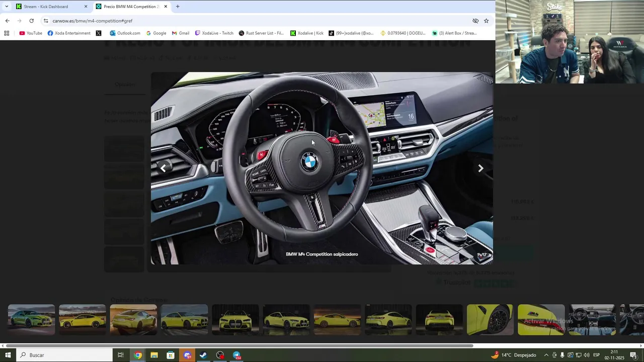The width and height of the screenshot is (644, 362).
Task: Click the caption 'BMW M4 Competition salpicadero'
Action: tap(322, 254)
